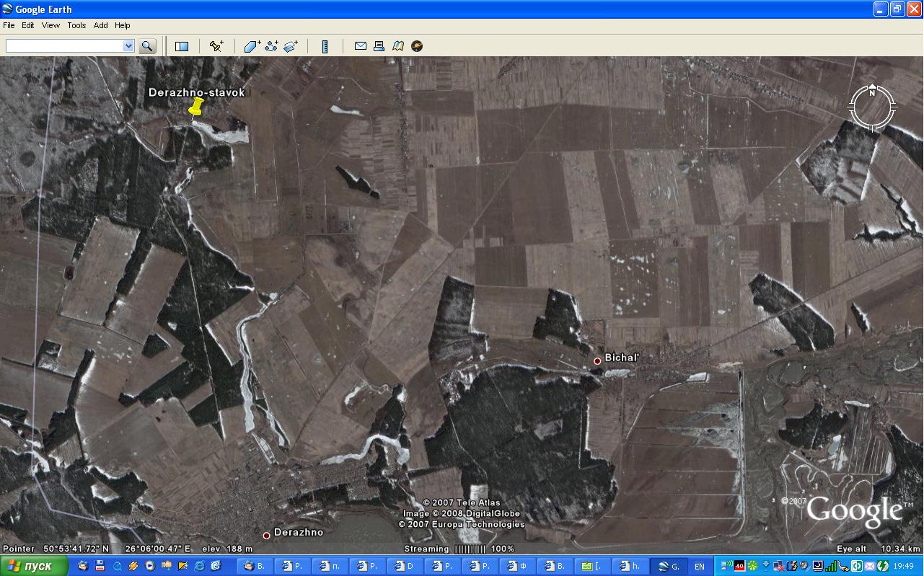This screenshot has width=924, height=576.
Task: Expand the search box dropdown arrow
Action: tap(128, 46)
